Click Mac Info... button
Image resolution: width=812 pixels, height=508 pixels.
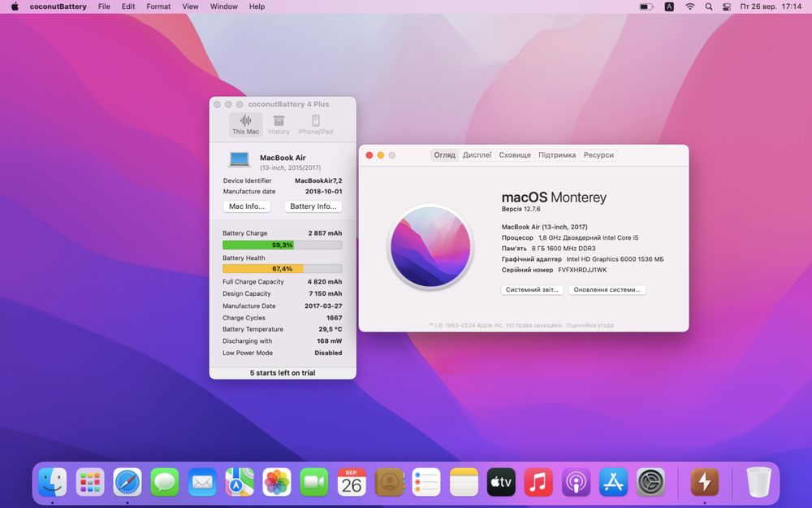point(247,206)
